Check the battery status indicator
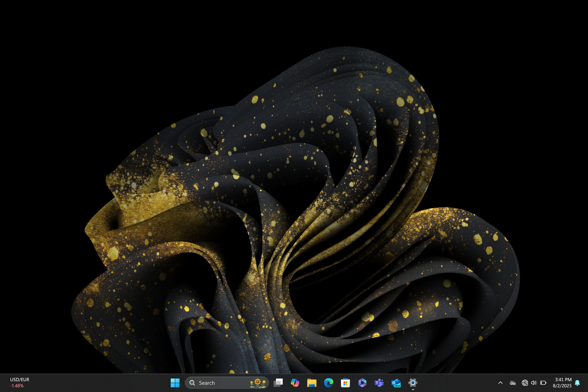 pyautogui.click(x=543, y=382)
